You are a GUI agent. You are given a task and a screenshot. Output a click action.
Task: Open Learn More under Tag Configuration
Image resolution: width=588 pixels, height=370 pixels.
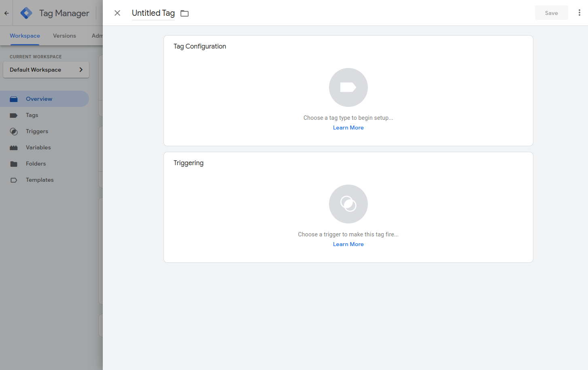click(348, 128)
